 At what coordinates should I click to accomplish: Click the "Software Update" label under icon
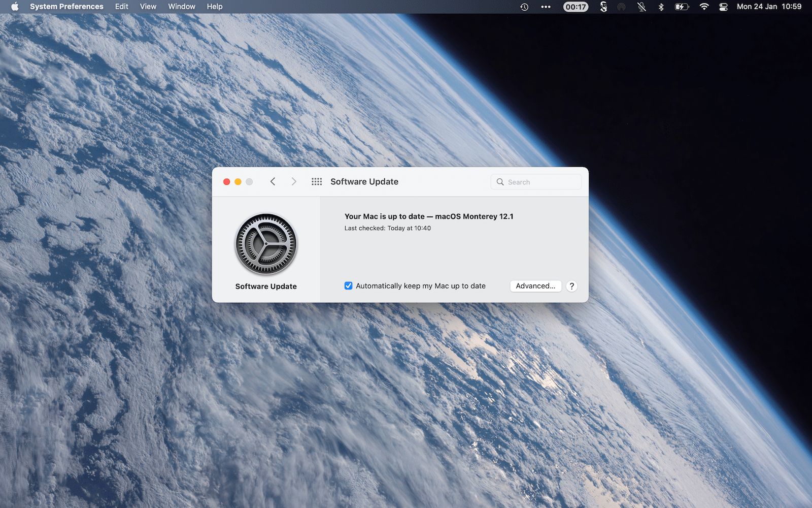266,287
